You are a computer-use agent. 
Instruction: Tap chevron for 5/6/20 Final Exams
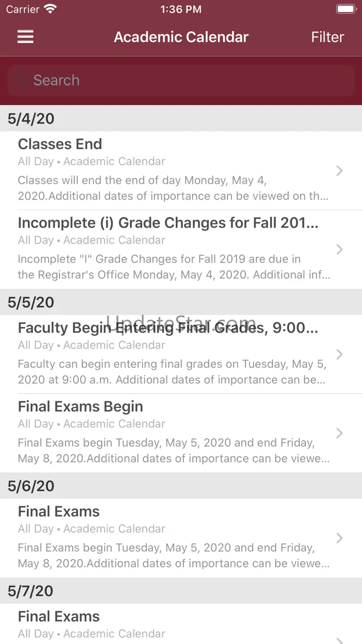[x=339, y=538]
